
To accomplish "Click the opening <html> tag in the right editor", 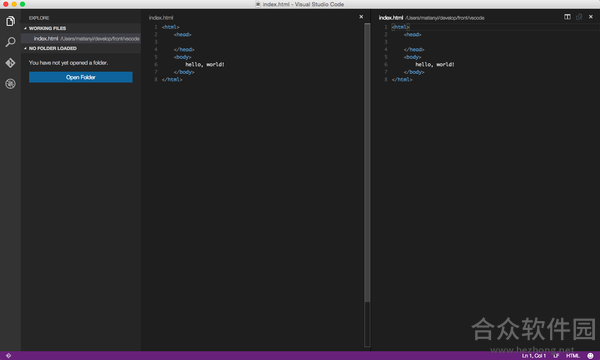I will 401,27.
